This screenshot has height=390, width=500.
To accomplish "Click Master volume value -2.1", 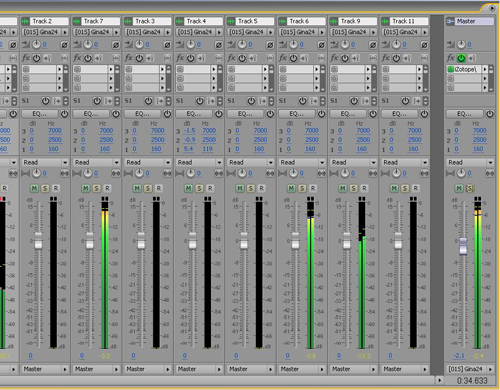I will (459, 356).
